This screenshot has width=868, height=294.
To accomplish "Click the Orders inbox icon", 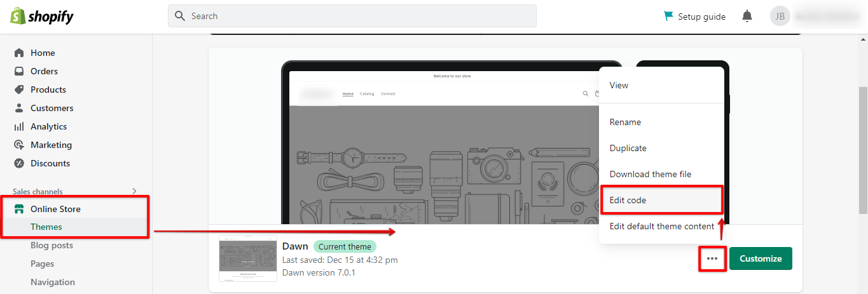I will point(19,71).
